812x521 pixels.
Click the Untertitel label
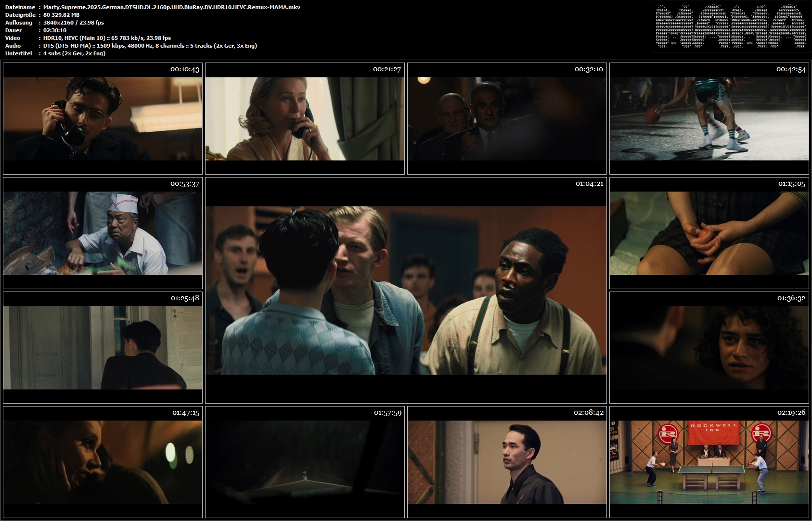[19, 53]
